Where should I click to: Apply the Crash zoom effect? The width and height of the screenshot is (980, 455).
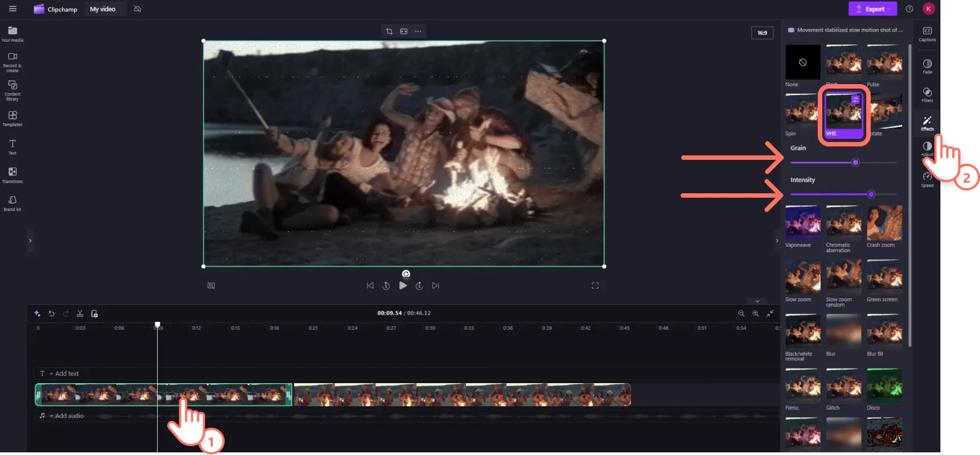(884, 223)
